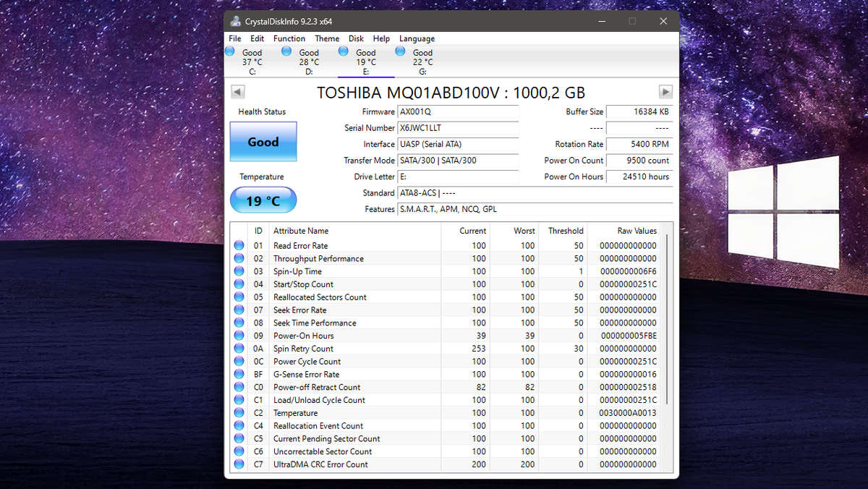868x489 pixels.
Task: Click the right arrow to show next drive
Action: pyautogui.click(x=665, y=92)
